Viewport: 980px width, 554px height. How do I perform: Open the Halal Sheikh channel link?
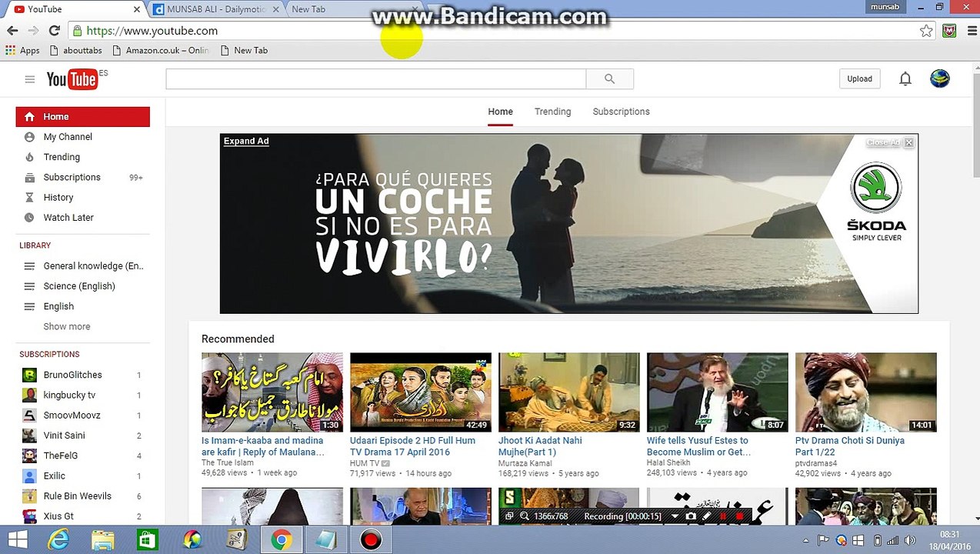[668, 463]
